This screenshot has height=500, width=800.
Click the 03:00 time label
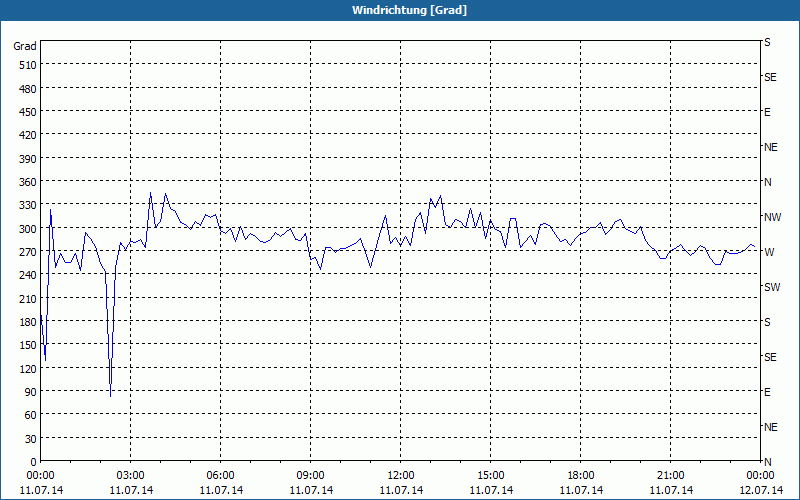coord(130,476)
